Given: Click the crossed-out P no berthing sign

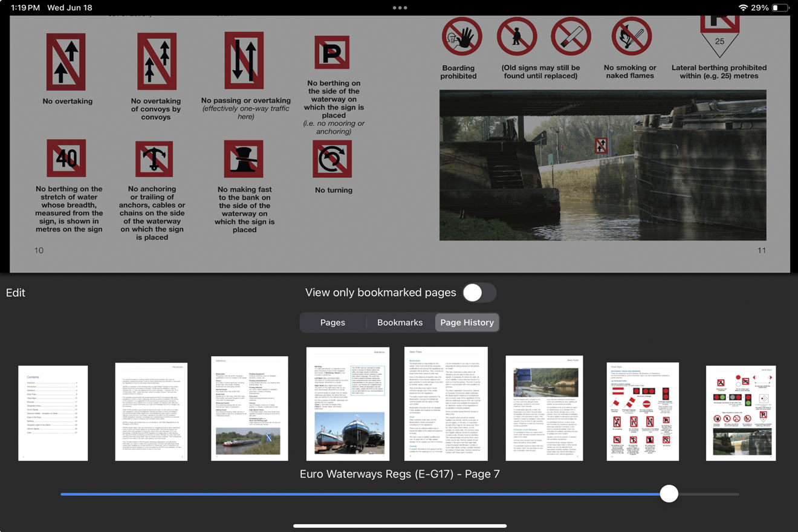Looking at the screenshot, I should pyautogui.click(x=332, y=53).
